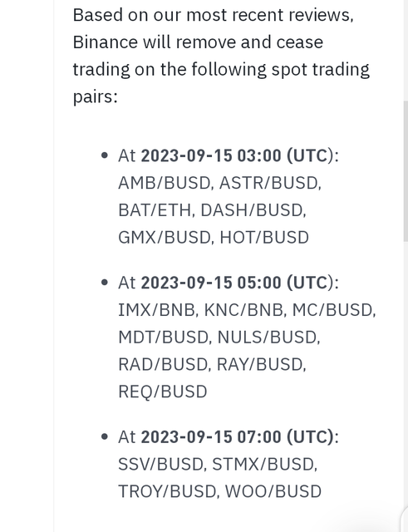This screenshot has width=408, height=532.
Task: Click the MC/BUSD trading pair text
Action: [x=332, y=310]
